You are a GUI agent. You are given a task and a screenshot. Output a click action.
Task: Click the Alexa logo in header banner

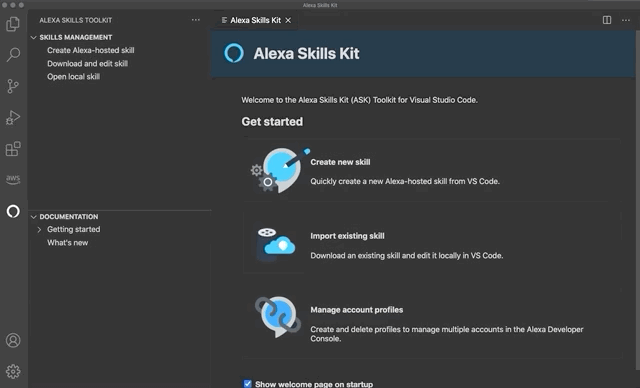[234, 53]
